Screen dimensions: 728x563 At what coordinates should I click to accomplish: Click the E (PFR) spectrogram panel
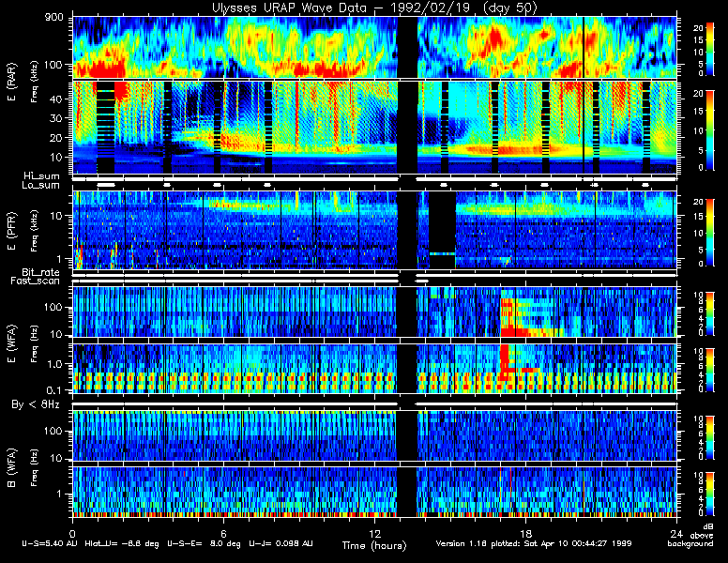pyautogui.click(x=374, y=230)
